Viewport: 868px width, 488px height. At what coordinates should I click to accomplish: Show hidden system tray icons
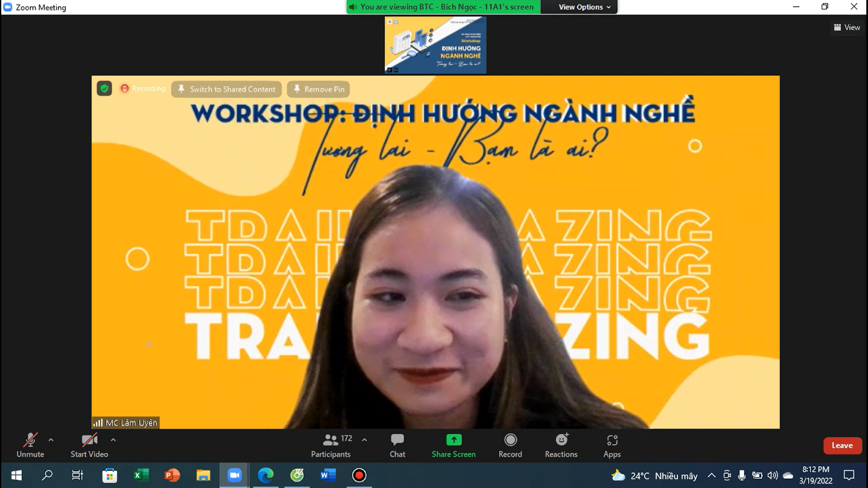click(x=711, y=476)
